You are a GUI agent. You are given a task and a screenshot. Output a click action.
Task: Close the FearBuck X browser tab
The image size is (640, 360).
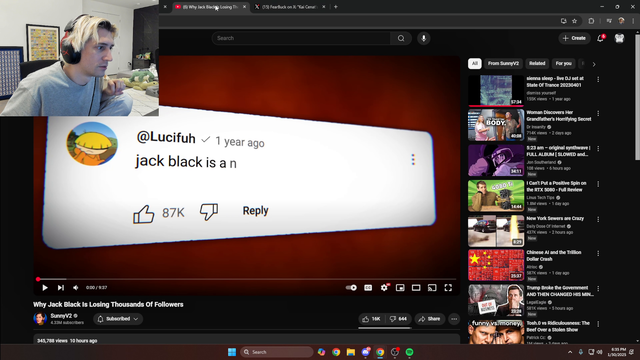click(x=324, y=7)
